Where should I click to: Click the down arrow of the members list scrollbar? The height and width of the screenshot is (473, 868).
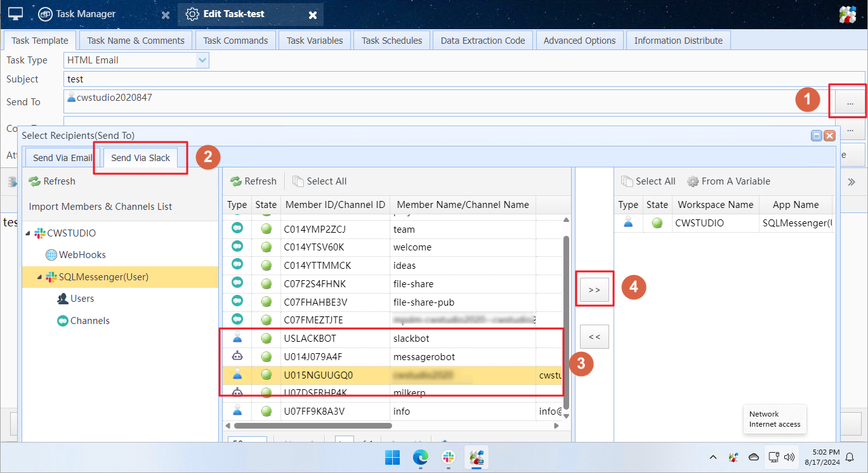click(566, 416)
